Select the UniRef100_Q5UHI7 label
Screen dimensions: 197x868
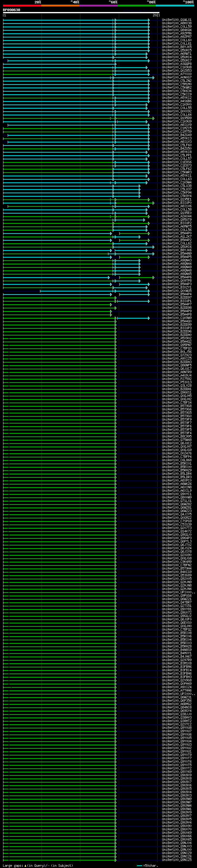177,60
